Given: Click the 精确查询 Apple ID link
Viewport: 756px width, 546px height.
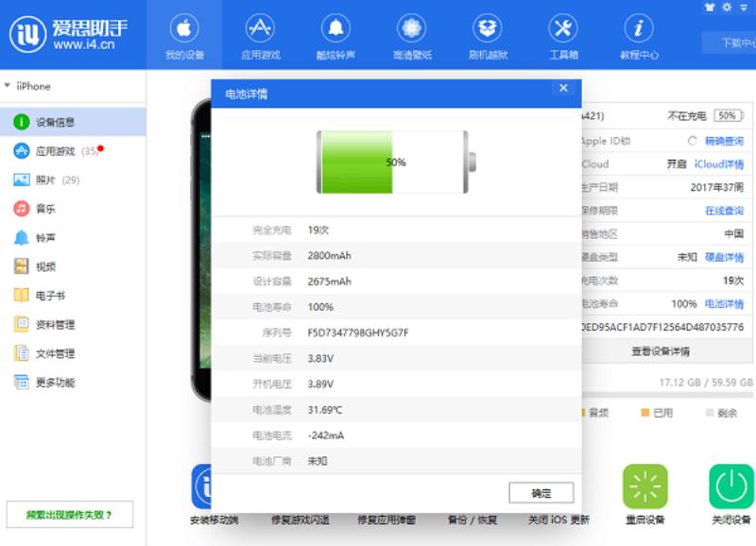Looking at the screenshot, I should (724, 141).
